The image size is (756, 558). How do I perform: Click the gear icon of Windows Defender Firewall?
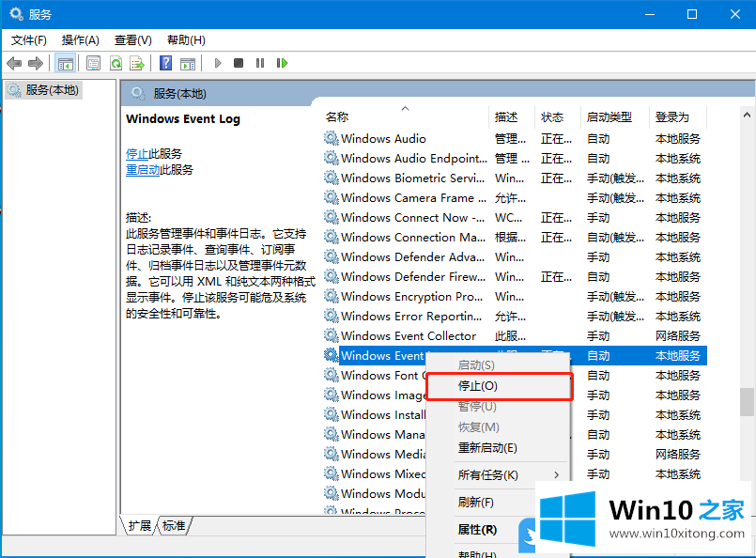pos(331,276)
